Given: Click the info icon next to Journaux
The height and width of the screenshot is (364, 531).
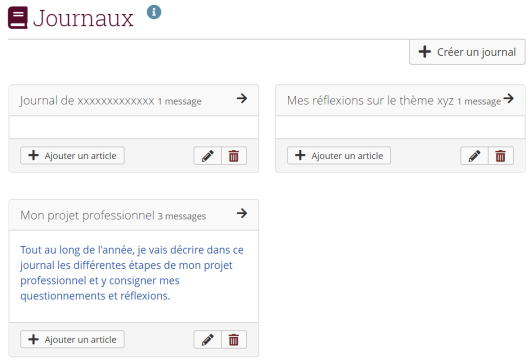Looking at the screenshot, I should 154,12.
